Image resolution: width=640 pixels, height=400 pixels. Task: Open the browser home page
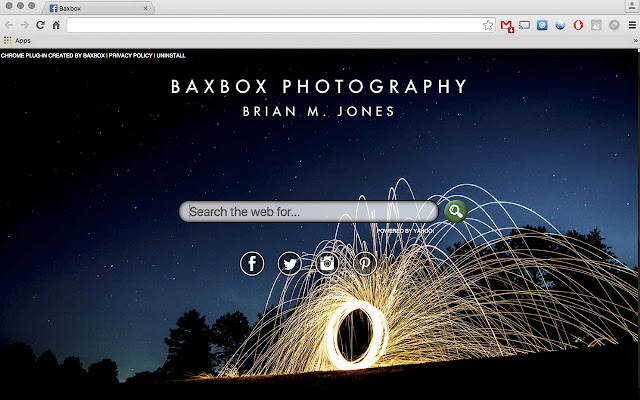pyautogui.click(x=56, y=25)
